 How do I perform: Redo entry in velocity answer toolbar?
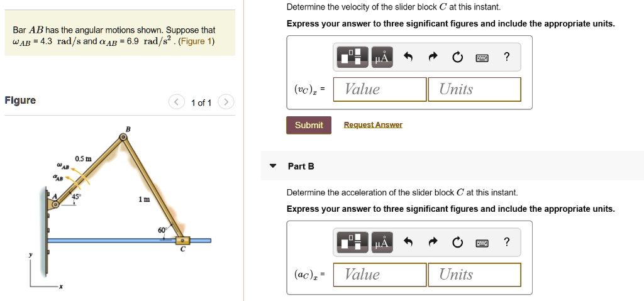433,57
